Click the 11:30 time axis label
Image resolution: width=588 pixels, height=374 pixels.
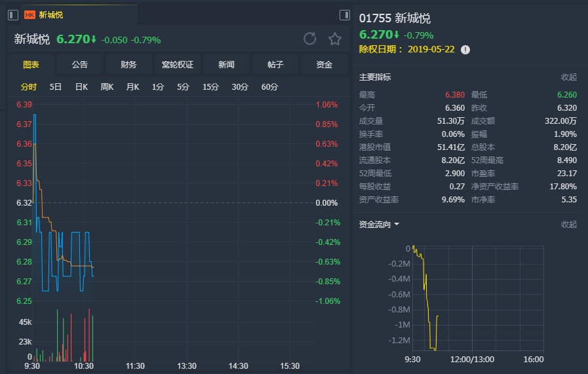[135, 366]
